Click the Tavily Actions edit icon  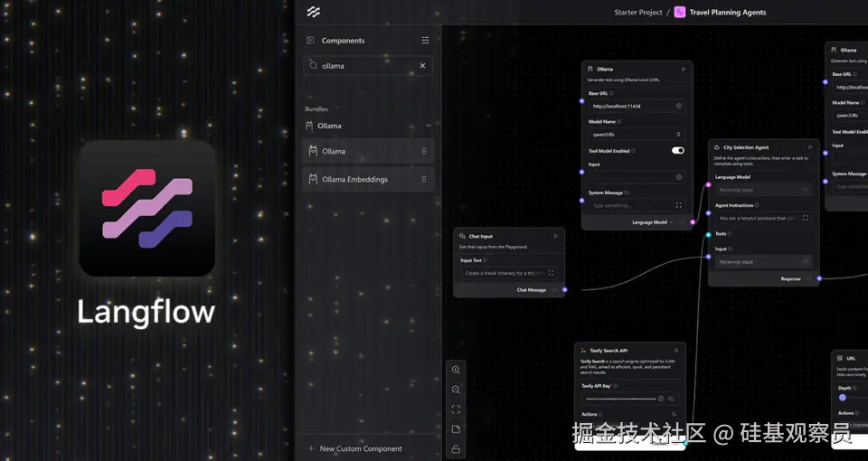click(674, 414)
